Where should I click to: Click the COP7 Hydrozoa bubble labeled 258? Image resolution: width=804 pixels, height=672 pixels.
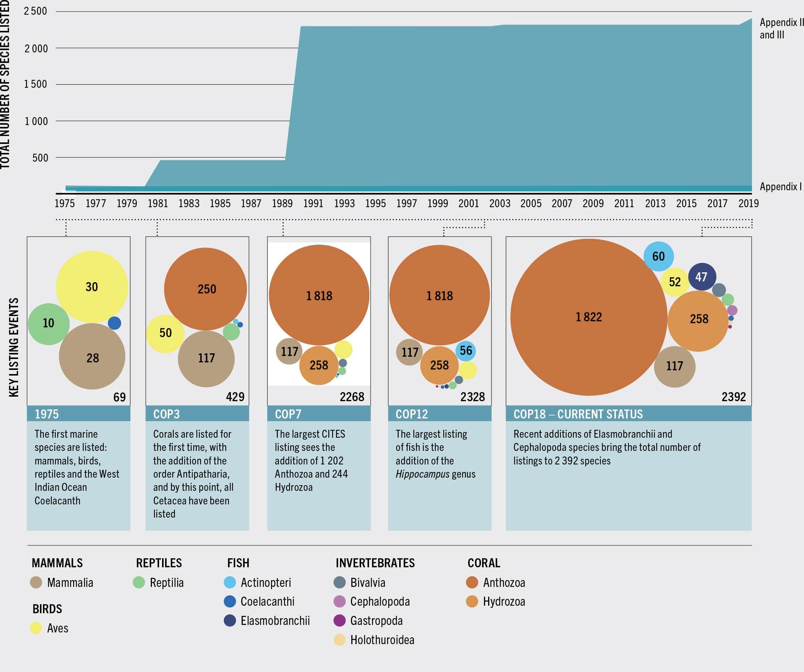click(319, 365)
